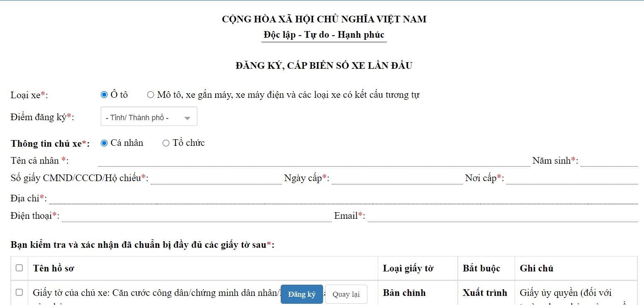
Task: Open the Tỉnh/Thành phố dropdown
Action: [149, 118]
